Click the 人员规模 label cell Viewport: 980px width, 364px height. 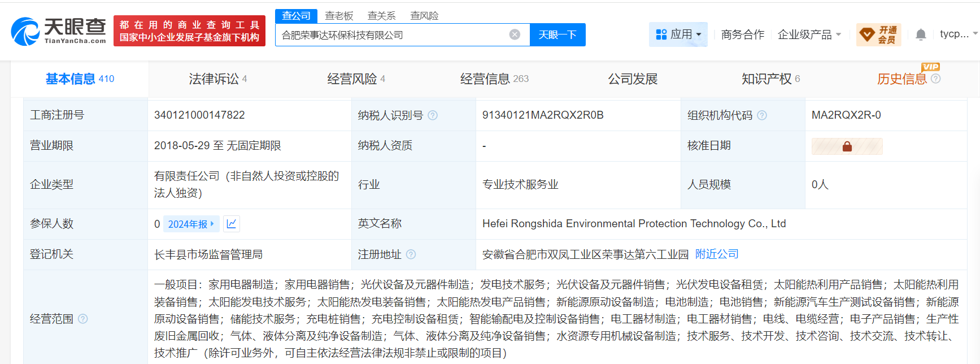[x=743, y=185]
